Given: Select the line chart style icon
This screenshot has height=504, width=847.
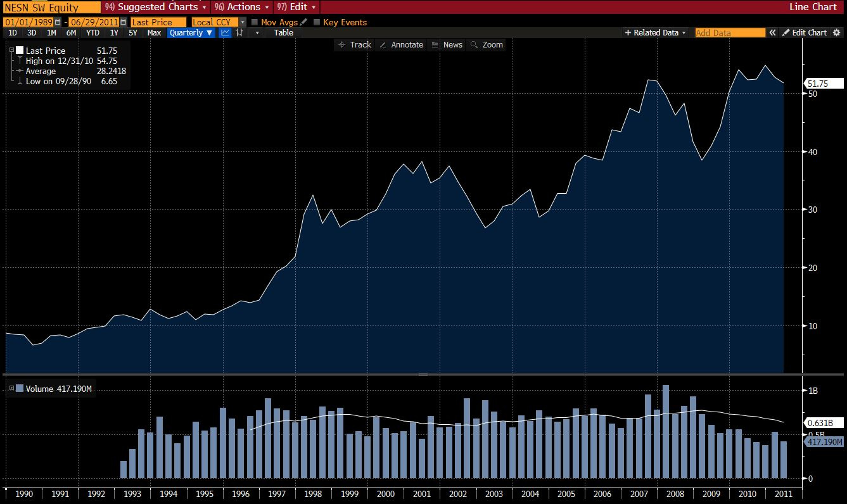Looking at the screenshot, I should [225, 33].
